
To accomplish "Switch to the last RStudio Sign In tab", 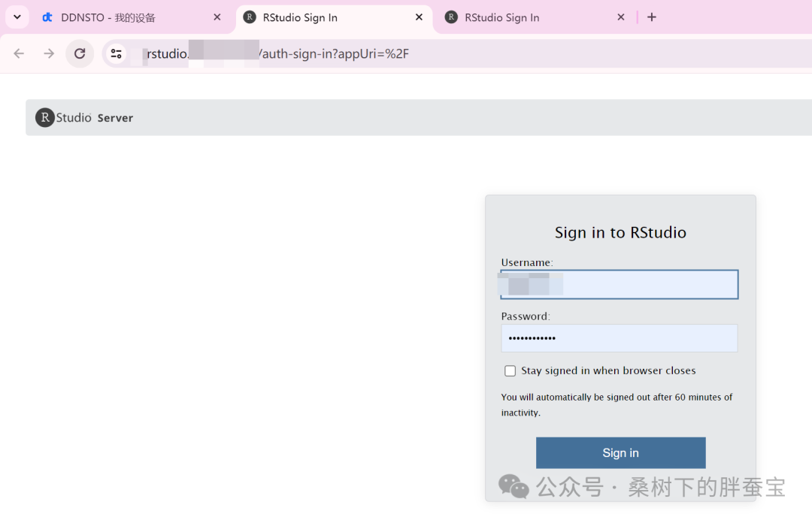I will click(x=536, y=17).
